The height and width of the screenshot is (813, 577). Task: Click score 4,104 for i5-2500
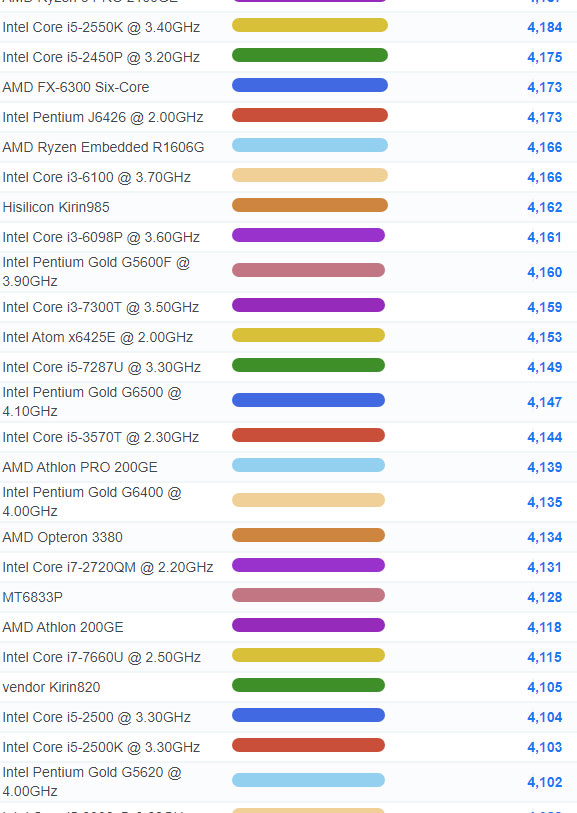(544, 719)
